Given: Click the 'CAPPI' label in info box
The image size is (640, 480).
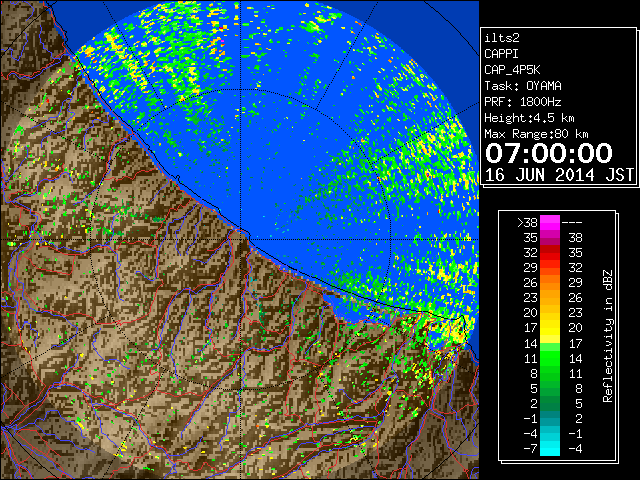Looking at the screenshot, I should [501, 54].
